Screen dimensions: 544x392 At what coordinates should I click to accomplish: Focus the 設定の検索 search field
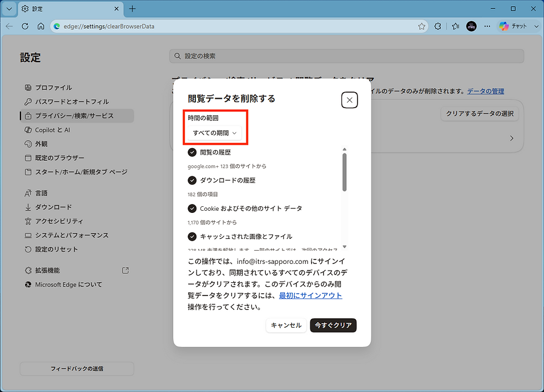point(346,56)
